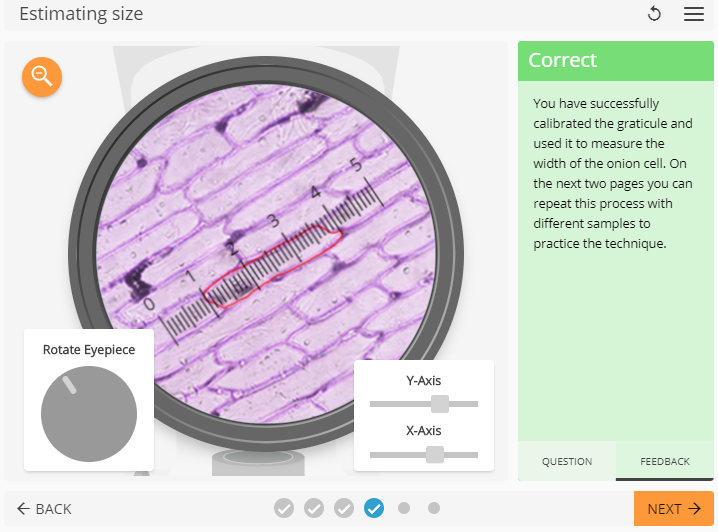
Task: Select the last progress dot
Action: point(434,508)
